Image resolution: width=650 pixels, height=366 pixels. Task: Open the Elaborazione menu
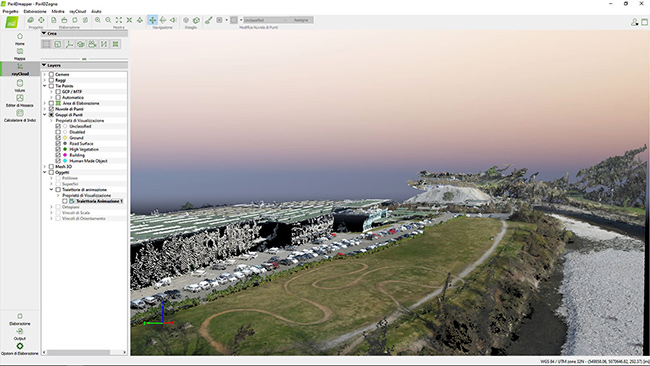[35, 11]
